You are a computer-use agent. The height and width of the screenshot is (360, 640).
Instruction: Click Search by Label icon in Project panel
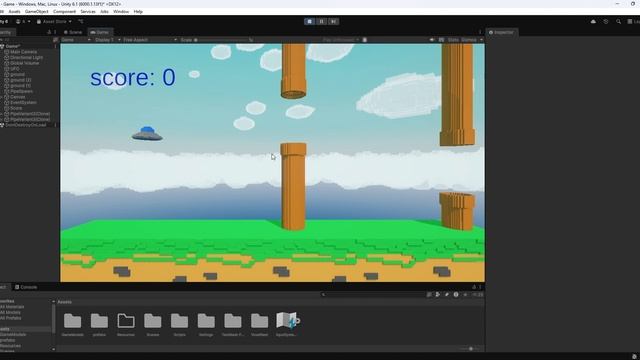click(x=447, y=294)
